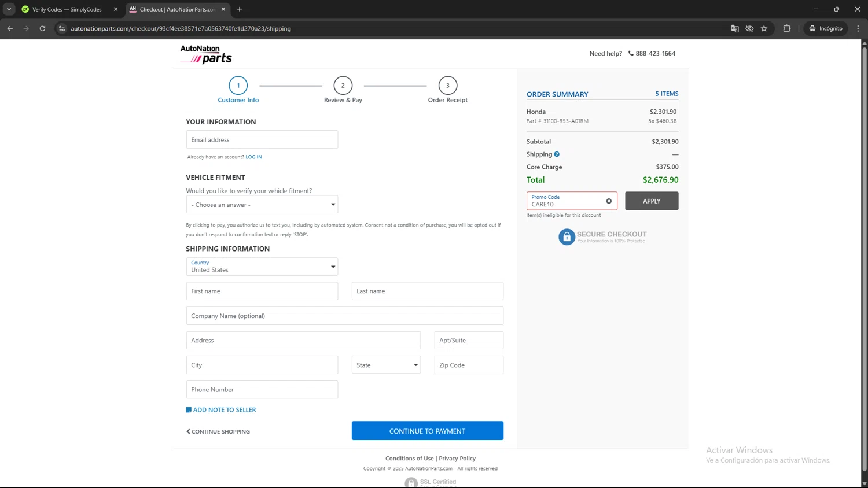Open the Conditions of Use link
The height and width of the screenshot is (488, 868).
pyautogui.click(x=410, y=459)
